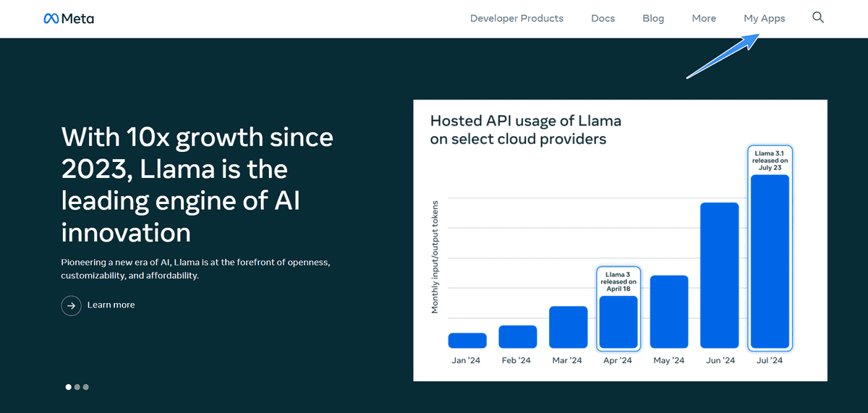Select the third carousel dot
Viewport: 868px width, 413px height.
(86, 387)
